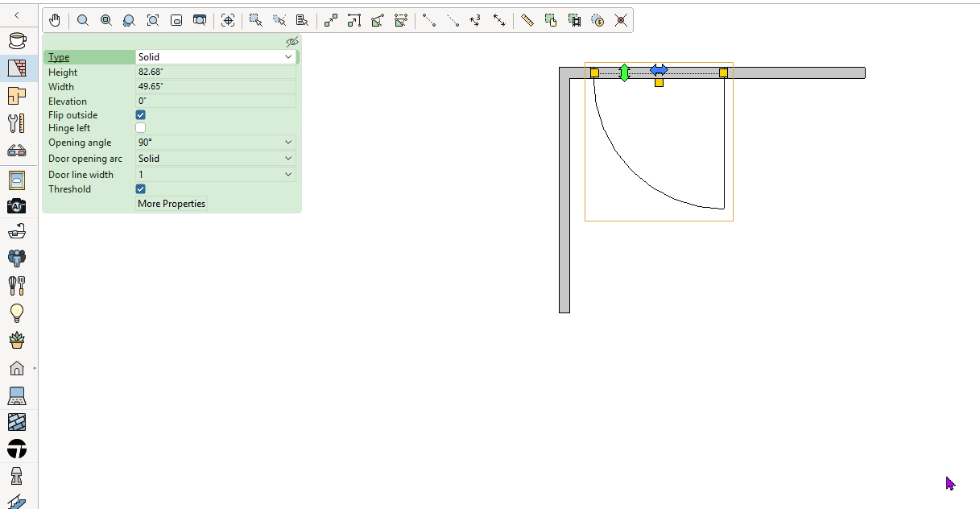Screen dimensions: 980x509
Task: Enable the Hinge left checkbox
Action: tap(141, 128)
